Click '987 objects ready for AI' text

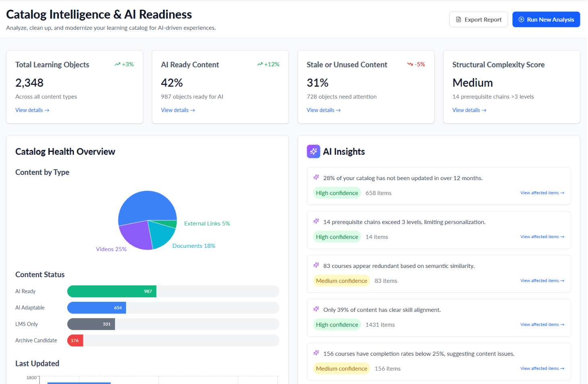coord(192,97)
